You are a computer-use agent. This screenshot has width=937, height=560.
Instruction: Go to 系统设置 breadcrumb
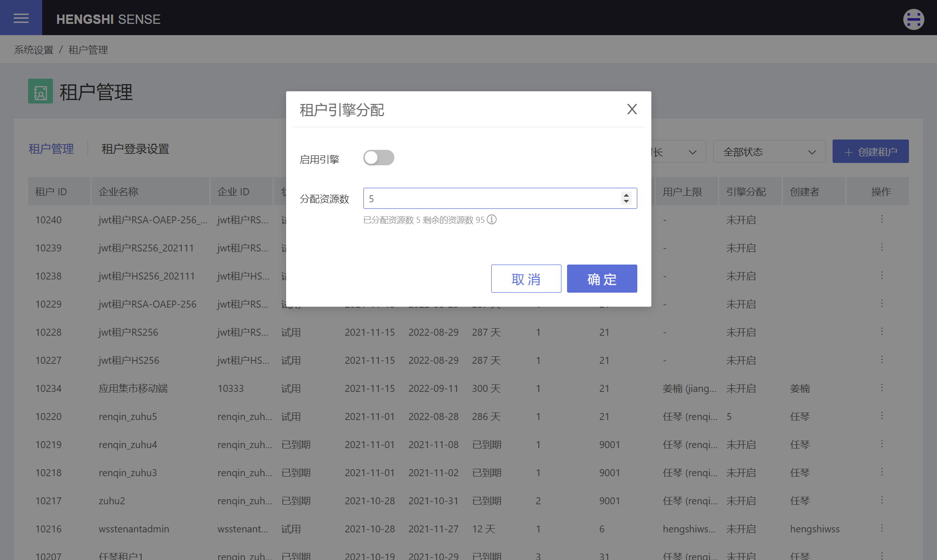34,50
